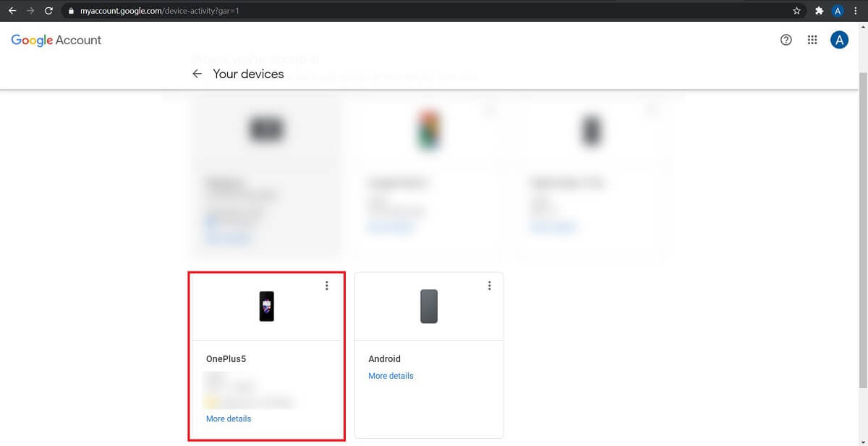This screenshot has height=446, width=868.
Task: Open the OnePlus5 card options menu
Action: pyautogui.click(x=326, y=285)
